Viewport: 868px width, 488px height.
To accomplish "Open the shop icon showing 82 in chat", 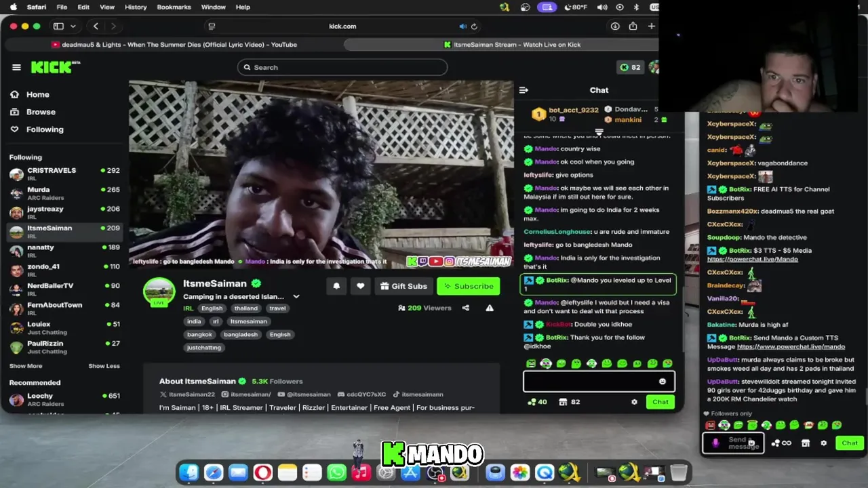I will point(569,402).
